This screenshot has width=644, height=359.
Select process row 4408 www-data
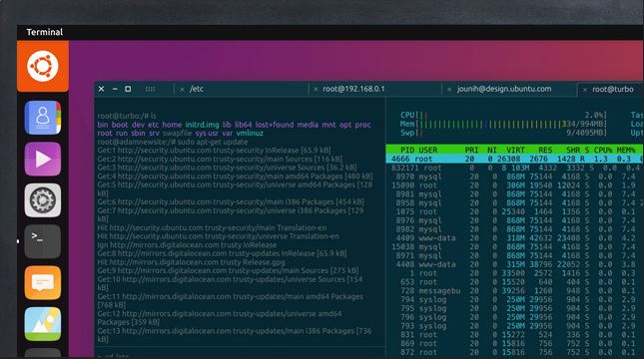[x=514, y=264]
